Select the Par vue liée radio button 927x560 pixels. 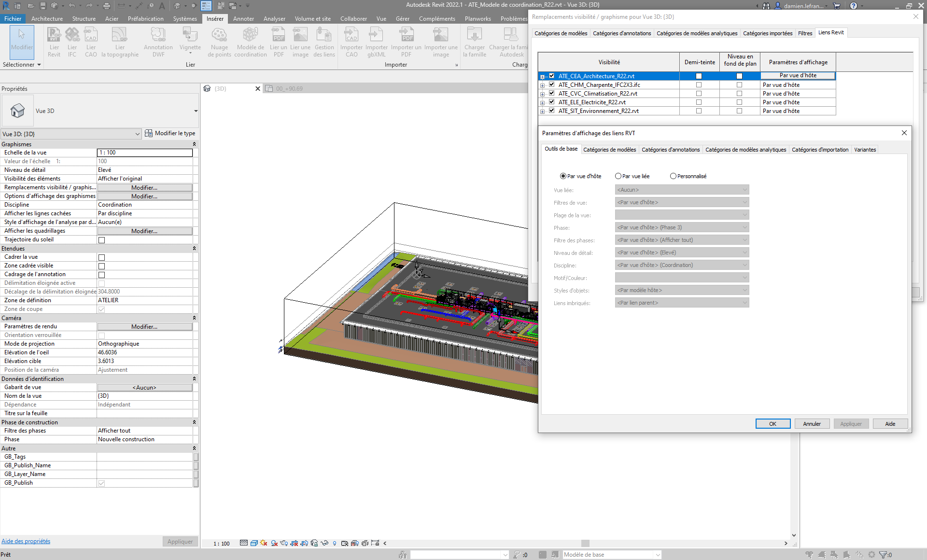(618, 176)
